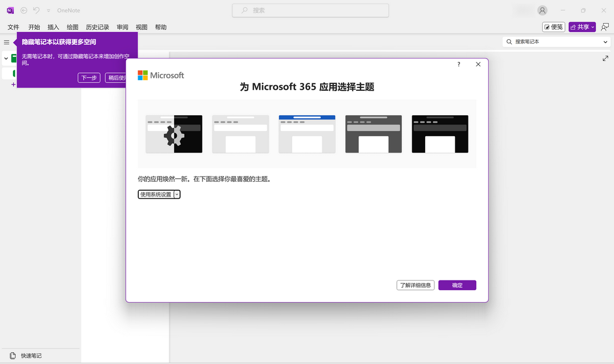The width and height of the screenshot is (614, 364).
Task: Choose the blue theme swatch
Action: 307,134
